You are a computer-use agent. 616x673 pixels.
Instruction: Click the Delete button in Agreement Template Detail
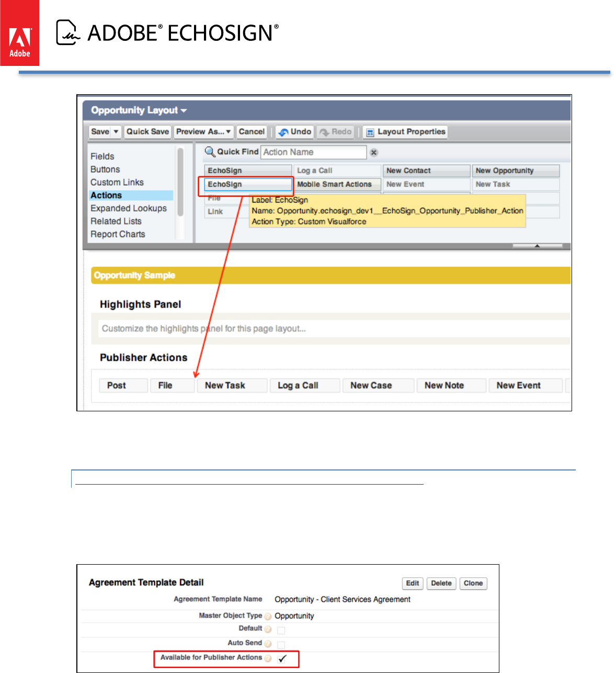click(x=441, y=584)
